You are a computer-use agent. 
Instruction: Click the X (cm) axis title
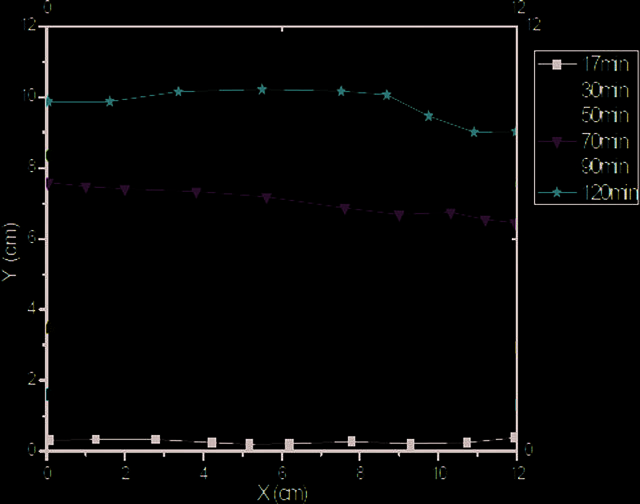click(282, 493)
